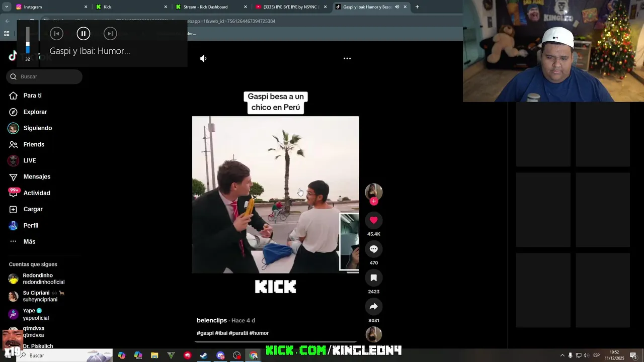This screenshot has width=644, height=362.
Task: Open the Cargar upload page
Action: coord(33,209)
